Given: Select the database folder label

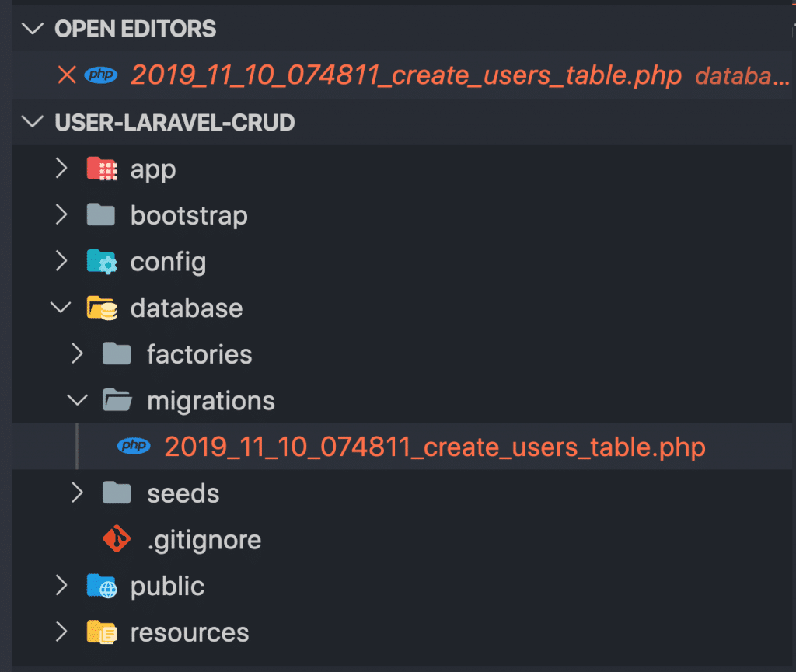Looking at the screenshot, I should (x=187, y=308).
